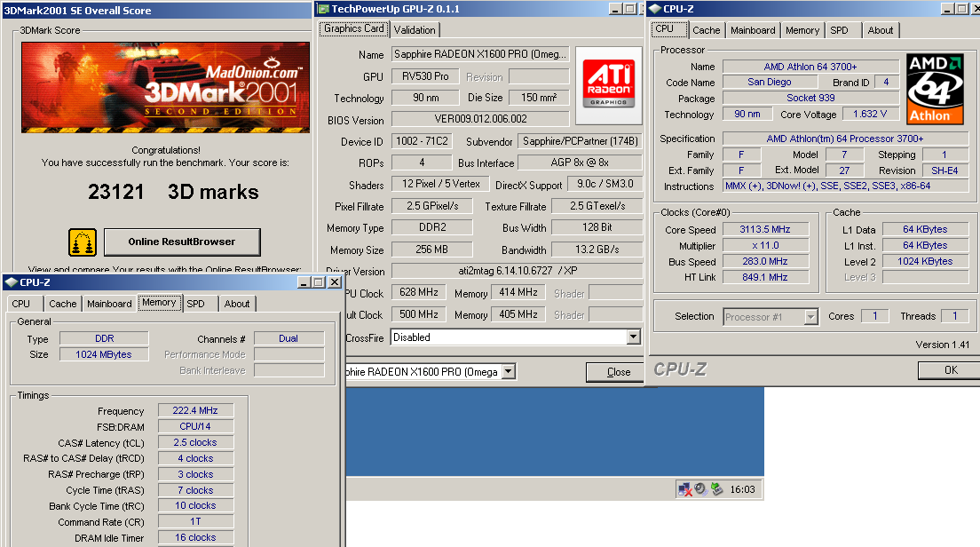980x547 pixels.
Task: Click the Bus Interface value AGP 8x @ 8x
Action: tap(580, 163)
